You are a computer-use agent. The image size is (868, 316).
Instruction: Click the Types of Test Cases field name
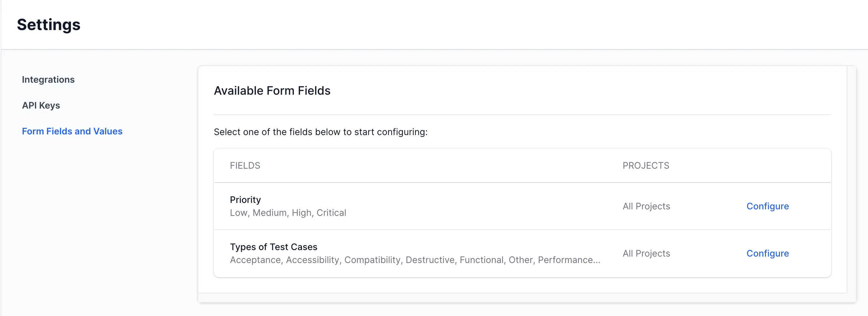[x=273, y=247]
